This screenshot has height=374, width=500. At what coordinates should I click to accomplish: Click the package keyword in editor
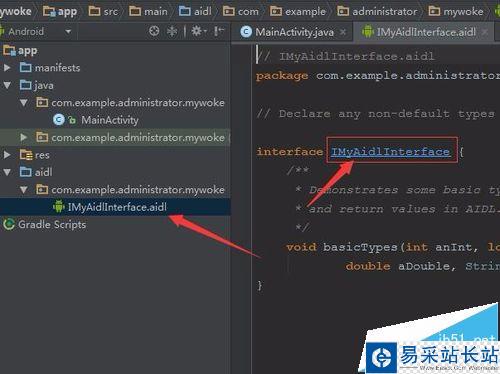click(x=282, y=76)
